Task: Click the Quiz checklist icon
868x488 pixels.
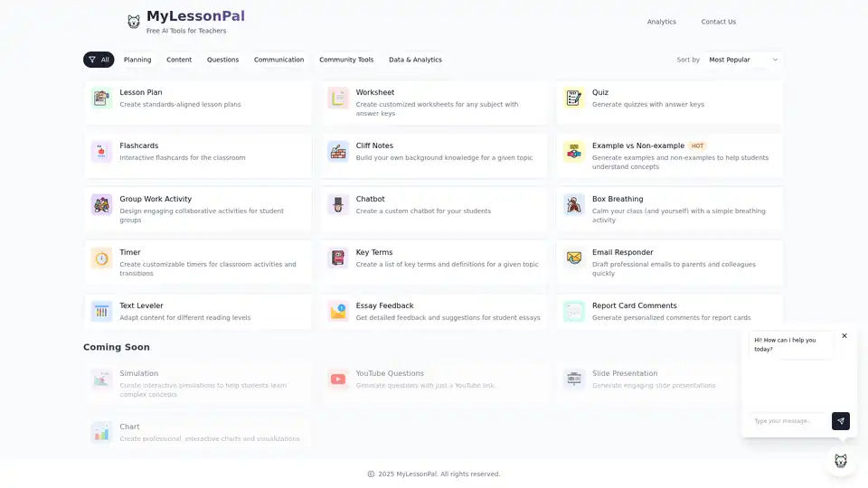Action: (x=573, y=99)
